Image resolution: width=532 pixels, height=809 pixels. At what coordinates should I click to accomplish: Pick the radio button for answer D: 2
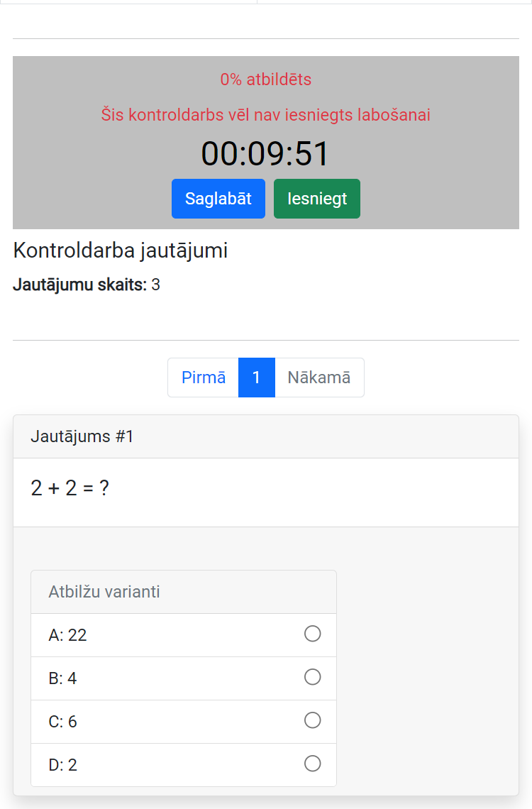click(x=312, y=764)
